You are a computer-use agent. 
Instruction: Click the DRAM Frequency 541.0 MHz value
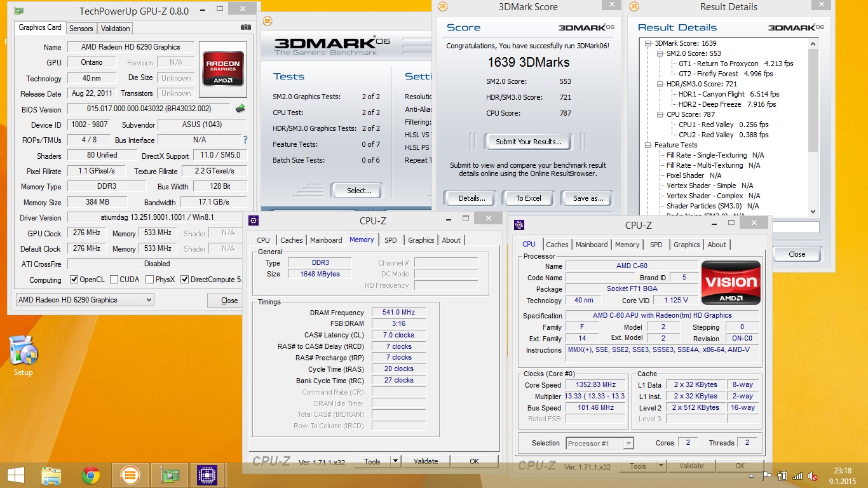click(398, 313)
